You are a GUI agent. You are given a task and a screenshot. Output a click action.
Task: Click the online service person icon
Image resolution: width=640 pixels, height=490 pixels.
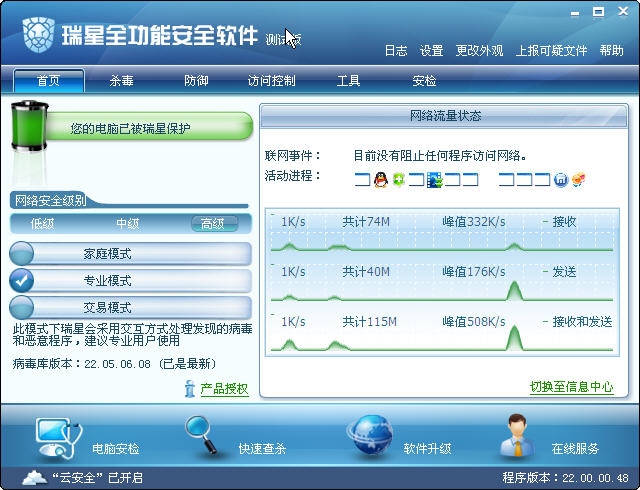click(517, 435)
